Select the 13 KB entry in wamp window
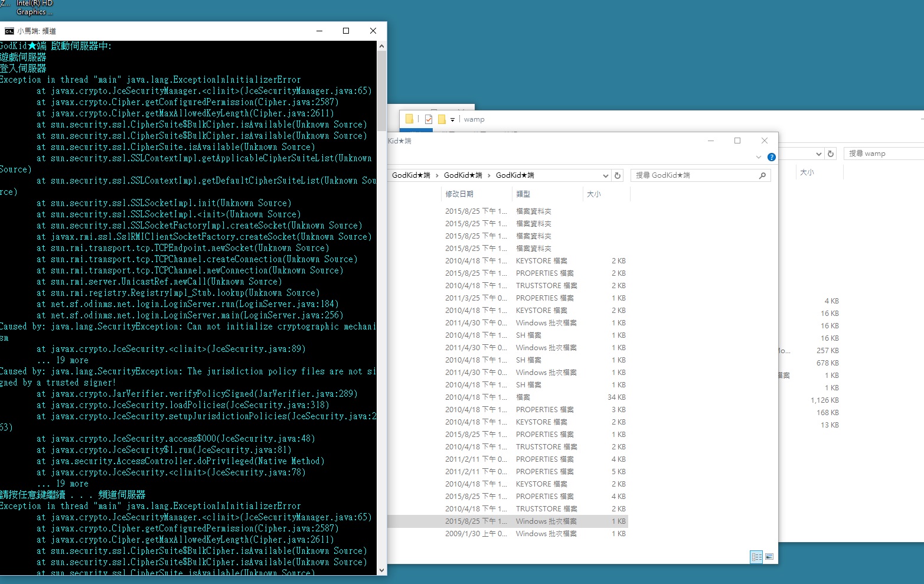The image size is (924, 584). click(830, 425)
